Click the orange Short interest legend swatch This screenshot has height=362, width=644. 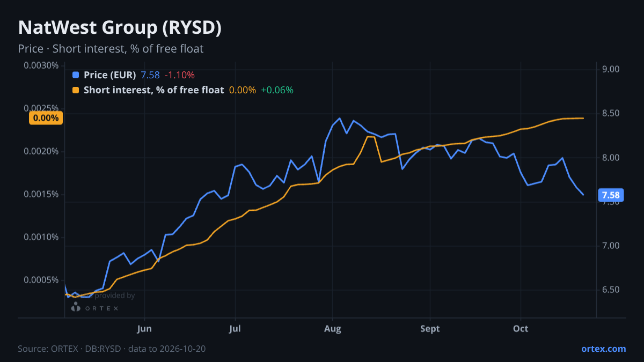pos(75,90)
